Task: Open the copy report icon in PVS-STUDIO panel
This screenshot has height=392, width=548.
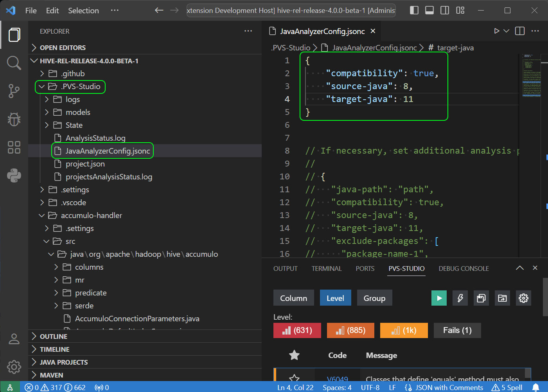Action: (481, 298)
